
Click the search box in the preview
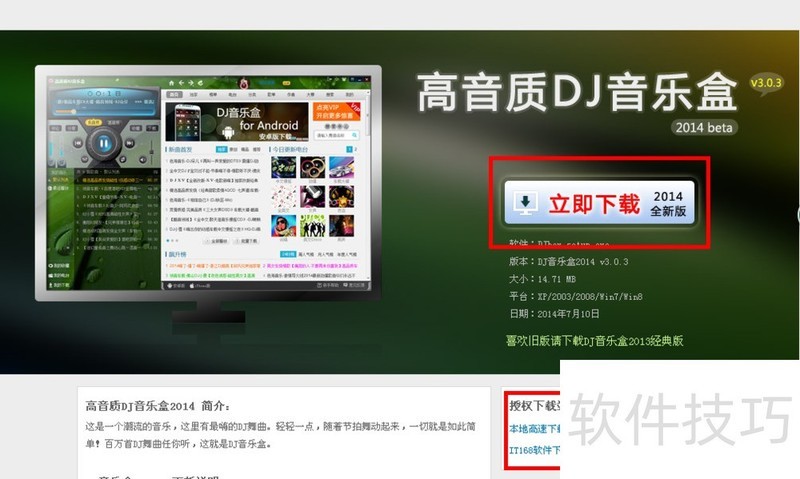(x=337, y=135)
